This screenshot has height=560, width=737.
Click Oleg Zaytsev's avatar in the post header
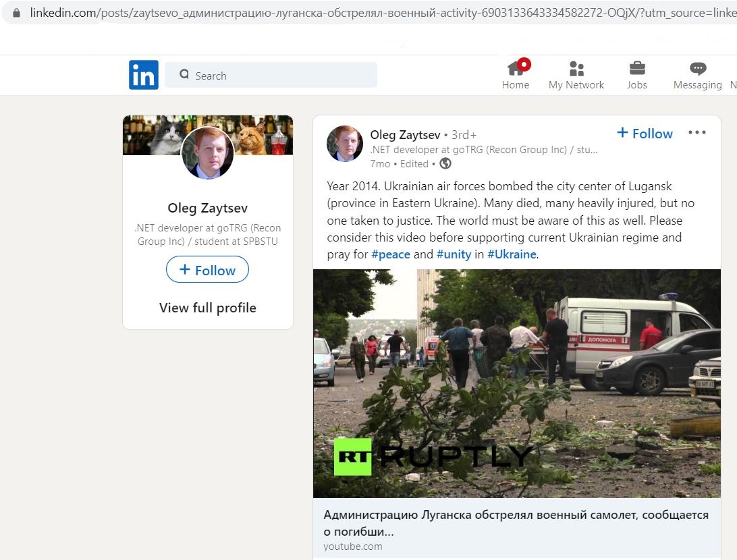tap(344, 143)
